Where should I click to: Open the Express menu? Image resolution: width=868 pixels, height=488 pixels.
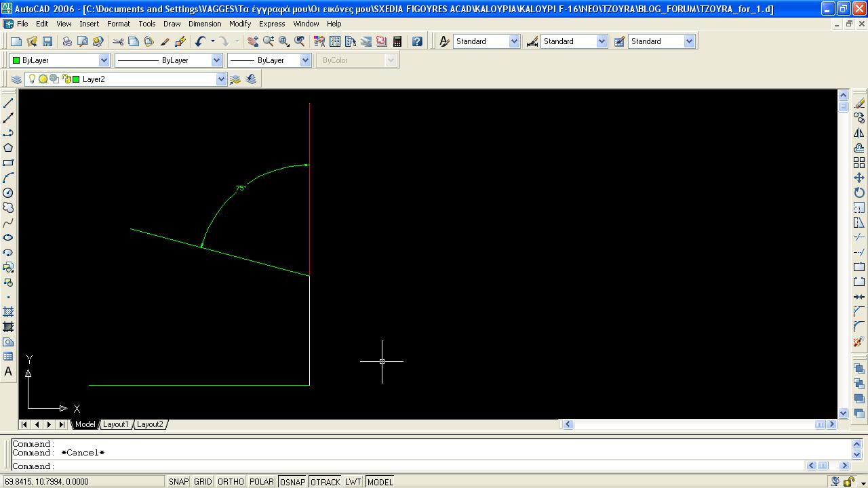[x=272, y=24]
